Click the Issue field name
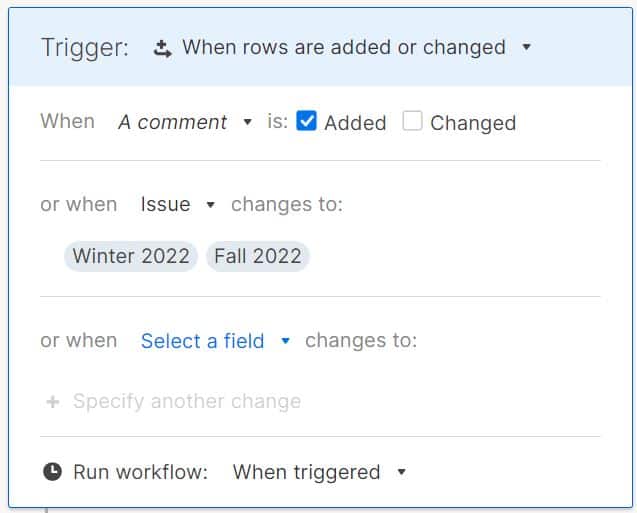Image resolution: width=637 pixels, height=513 pixels. click(165, 204)
